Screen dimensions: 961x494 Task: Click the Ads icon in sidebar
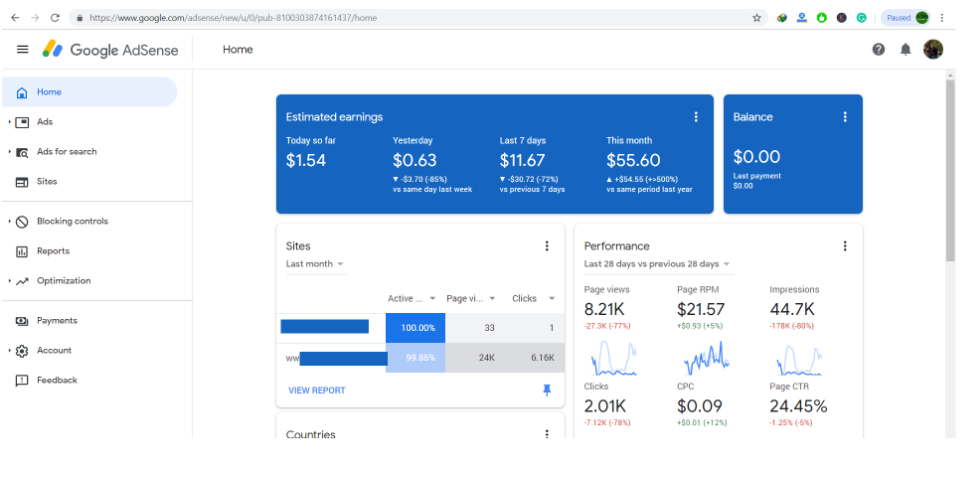point(22,122)
